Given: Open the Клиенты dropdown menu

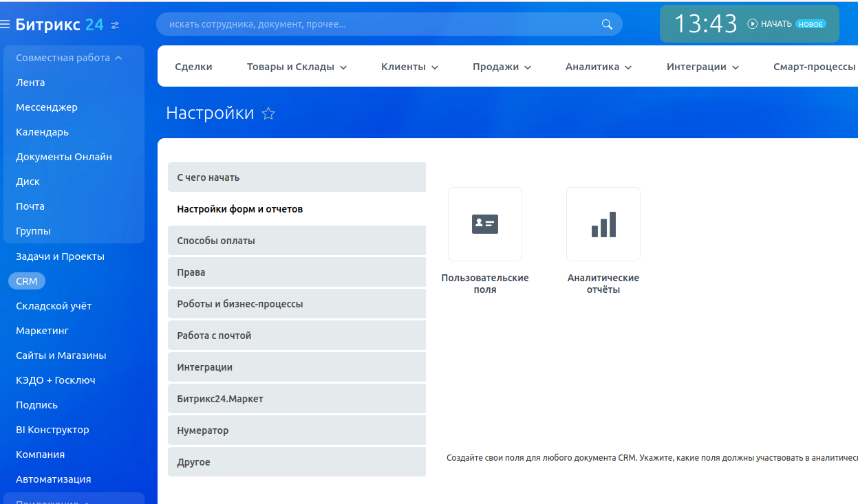Looking at the screenshot, I should point(409,67).
